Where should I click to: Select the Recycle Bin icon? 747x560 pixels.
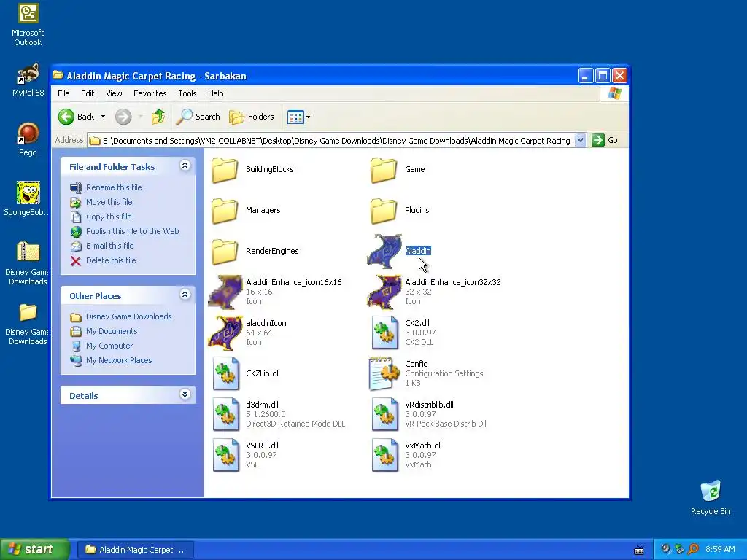pyautogui.click(x=711, y=491)
